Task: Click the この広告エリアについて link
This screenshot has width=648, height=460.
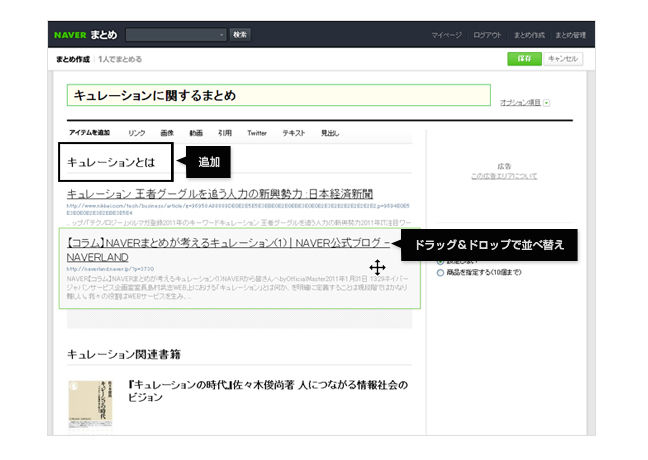Action: click(x=504, y=176)
